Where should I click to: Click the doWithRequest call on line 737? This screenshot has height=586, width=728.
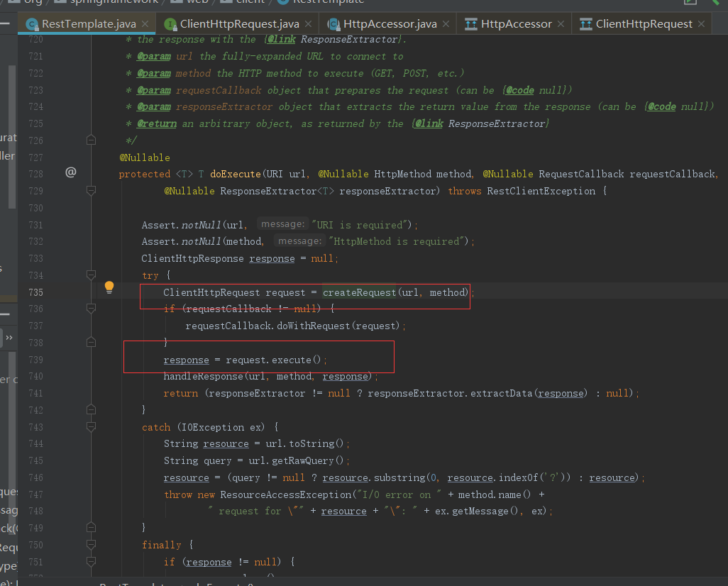coord(314,326)
